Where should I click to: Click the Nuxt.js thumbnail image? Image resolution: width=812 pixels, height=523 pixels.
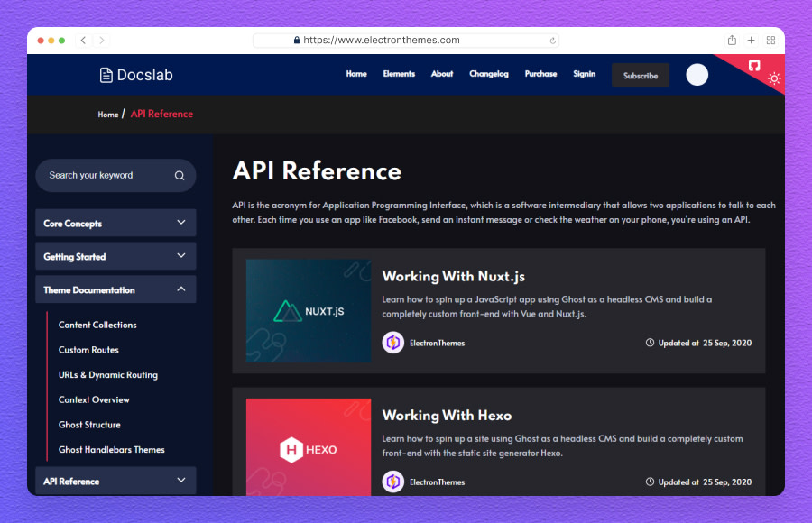click(309, 311)
